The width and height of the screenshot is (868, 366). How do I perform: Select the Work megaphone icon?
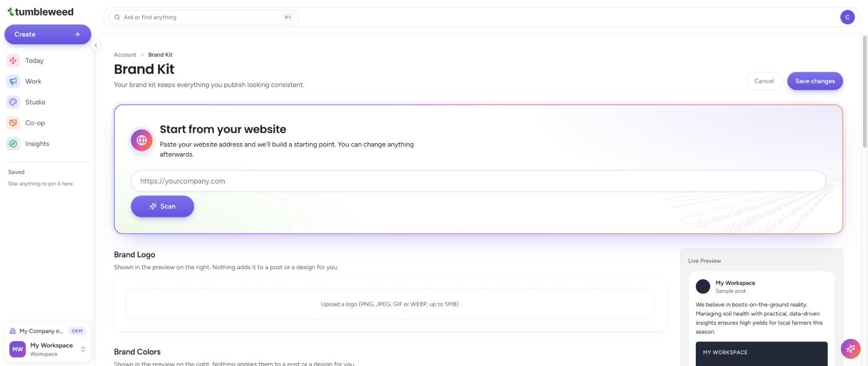point(13,81)
